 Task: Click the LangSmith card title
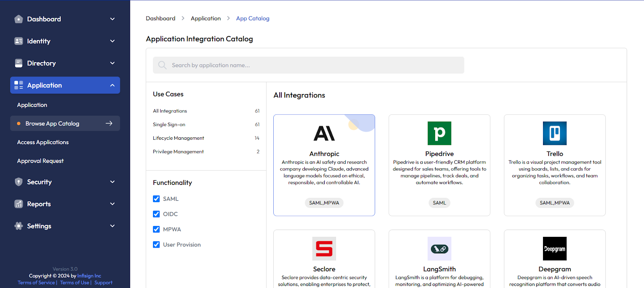[x=440, y=269]
